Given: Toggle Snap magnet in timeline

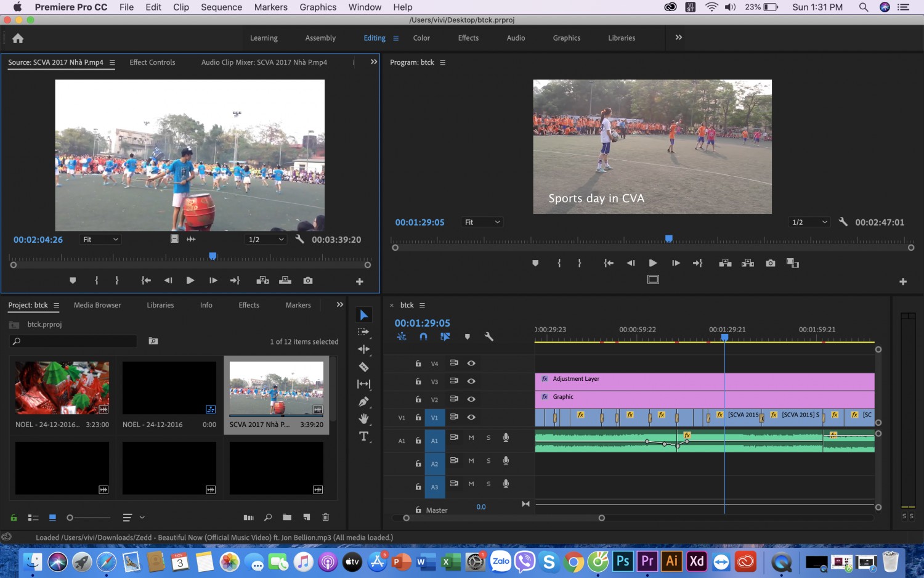Looking at the screenshot, I should 423,336.
